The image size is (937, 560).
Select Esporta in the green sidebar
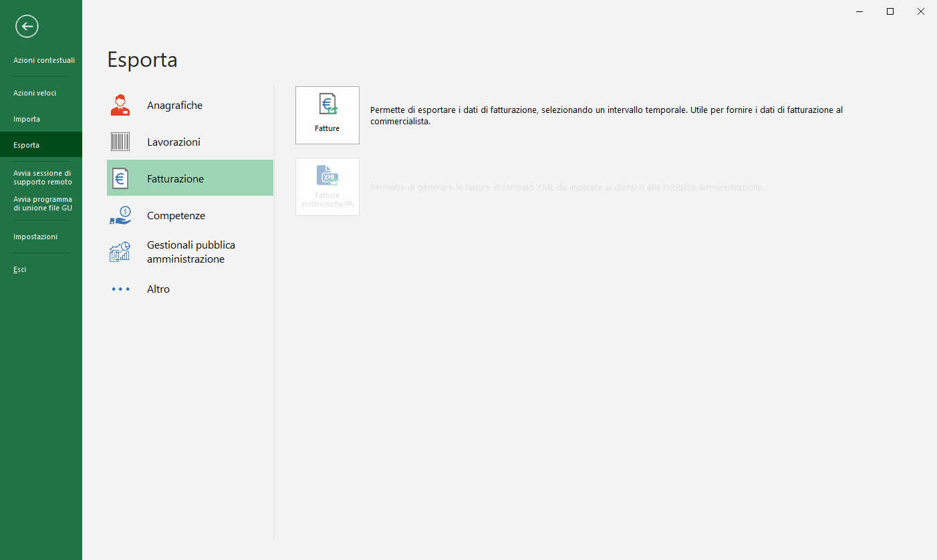[x=27, y=145]
